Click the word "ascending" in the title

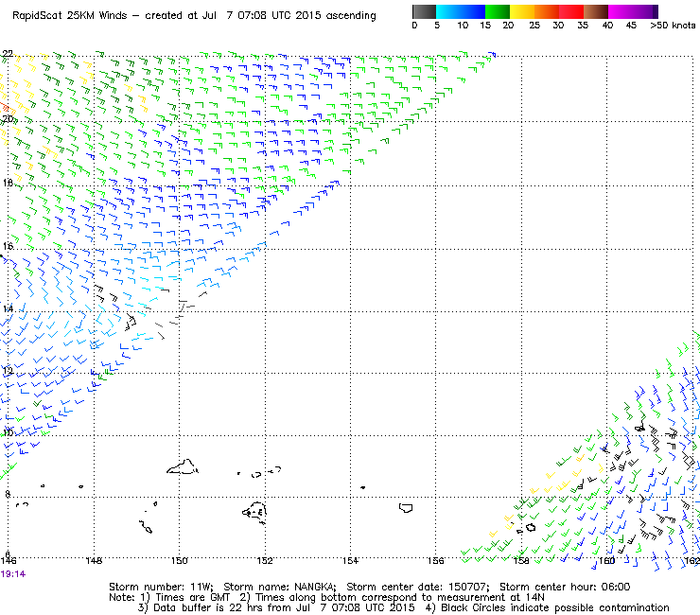(351, 16)
